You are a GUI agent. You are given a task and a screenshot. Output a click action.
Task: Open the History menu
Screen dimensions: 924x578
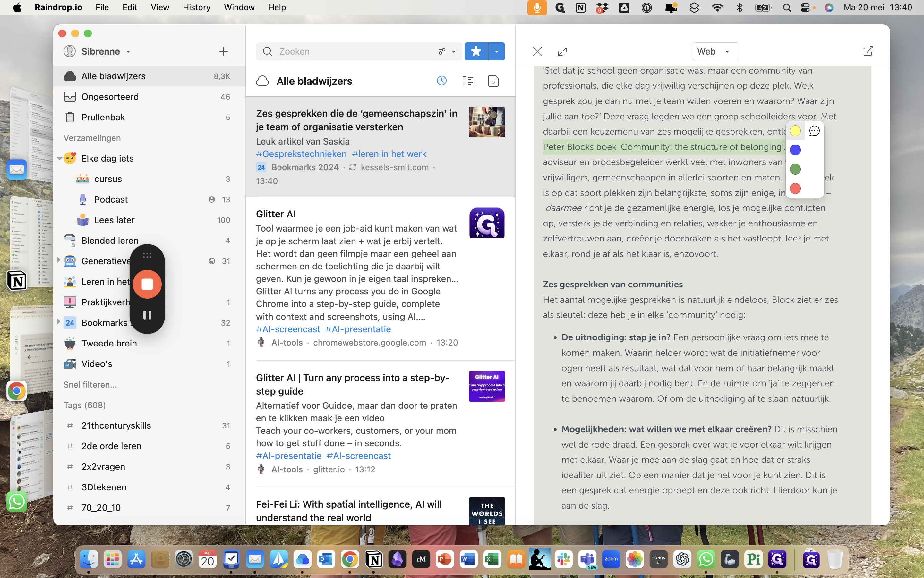[x=197, y=7]
